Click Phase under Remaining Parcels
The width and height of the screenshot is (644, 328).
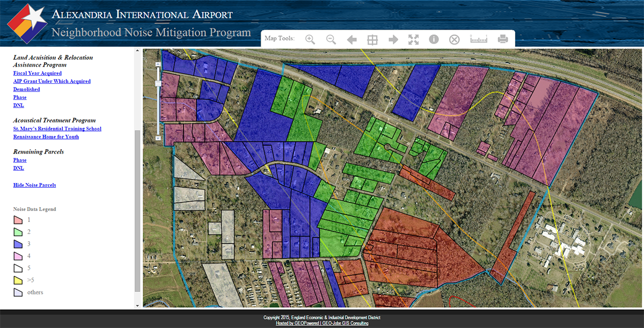pyautogui.click(x=20, y=160)
